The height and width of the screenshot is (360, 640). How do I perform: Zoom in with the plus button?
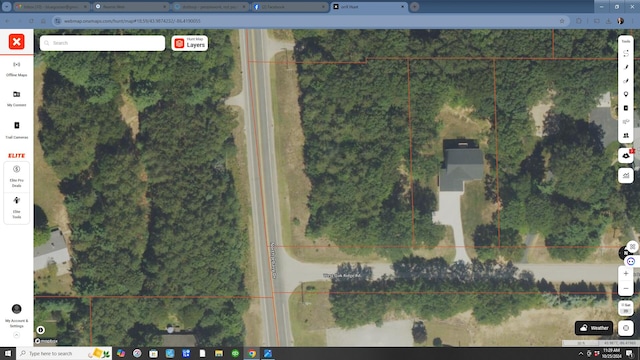click(626, 273)
